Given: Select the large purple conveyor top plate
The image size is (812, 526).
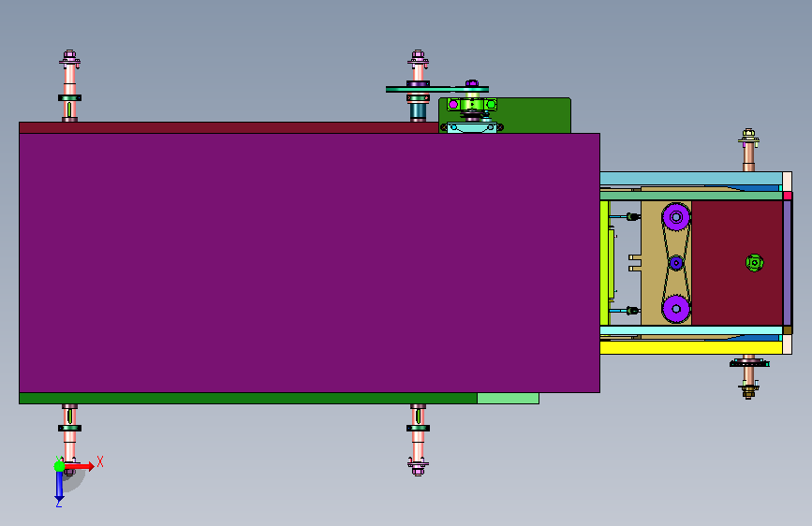Looking at the screenshot, I should 309,263.
